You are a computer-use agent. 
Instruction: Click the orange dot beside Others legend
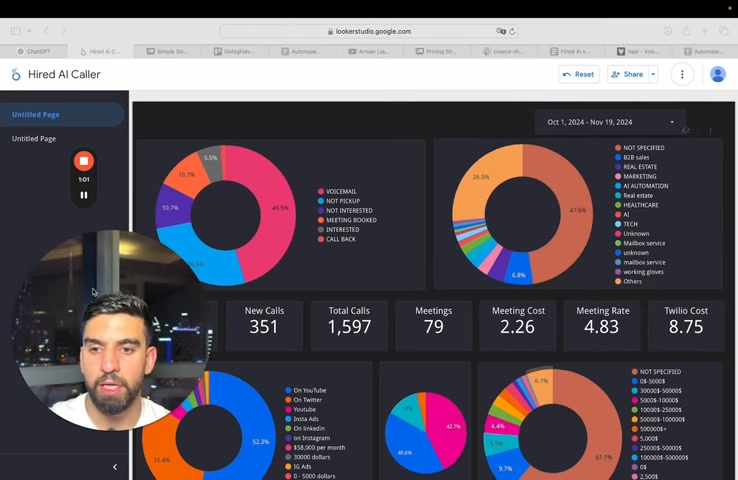click(x=618, y=281)
